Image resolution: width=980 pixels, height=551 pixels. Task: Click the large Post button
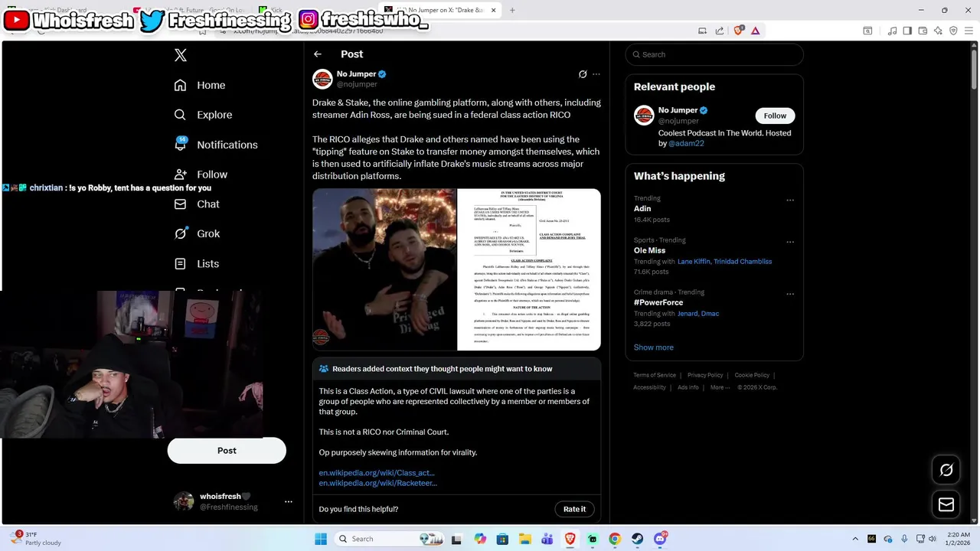click(x=227, y=451)
